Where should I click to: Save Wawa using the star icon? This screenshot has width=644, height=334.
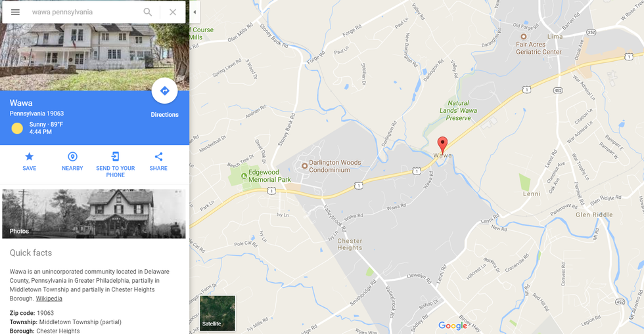click(x=29, y=156)
